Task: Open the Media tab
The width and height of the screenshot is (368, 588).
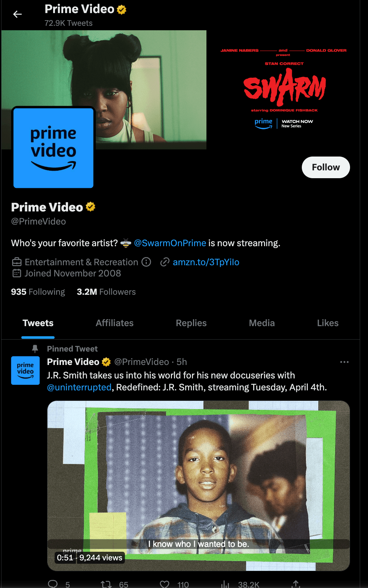Action: (x=262, y=323)
